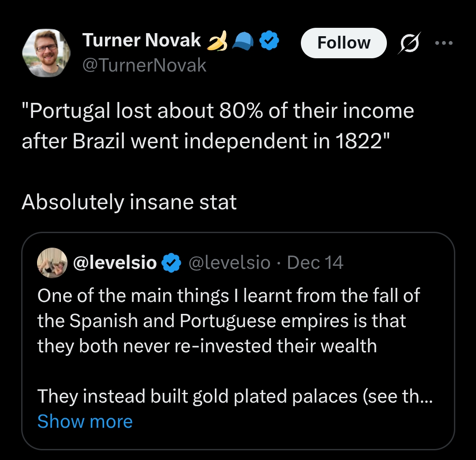Click the Portugal lost 80% quote text
This screenshot has width=476, height=460.
[217, 126]
